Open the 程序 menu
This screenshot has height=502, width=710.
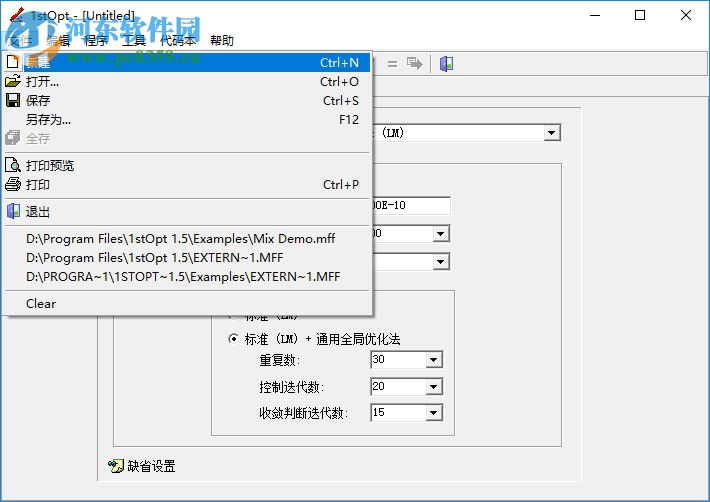[96, 41]
